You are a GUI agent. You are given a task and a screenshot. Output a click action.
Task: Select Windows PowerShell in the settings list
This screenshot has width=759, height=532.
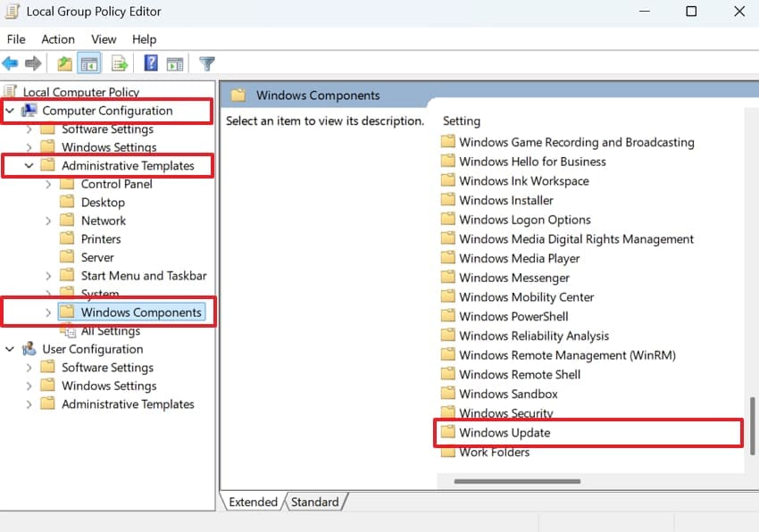pyautogui.click(x=513, y=316)
